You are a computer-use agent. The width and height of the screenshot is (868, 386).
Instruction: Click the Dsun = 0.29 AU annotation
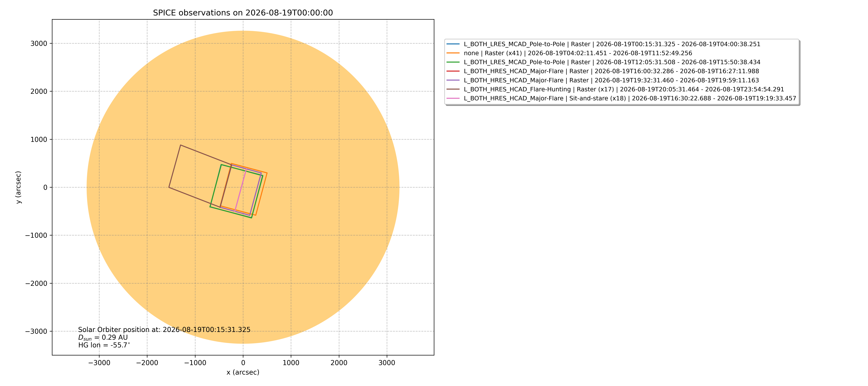click(103, 337)
